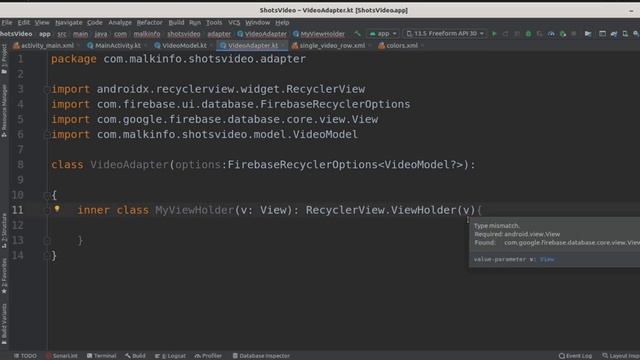Open the Tools menu
Screen dimensions: 640x360
(x=213, y=22)
